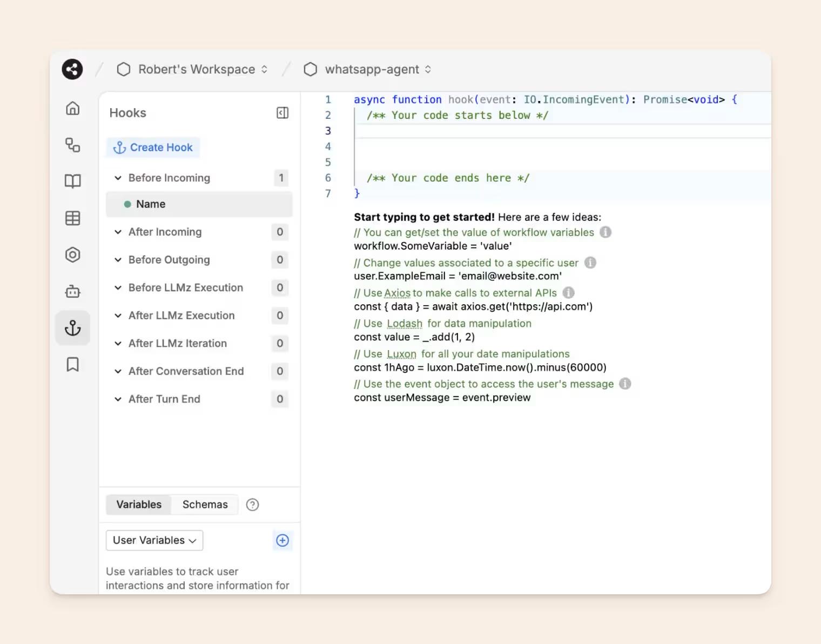Open the Knowledge Base book icon
This screenshot has width=821, height=644.
[x=73, y=181]
